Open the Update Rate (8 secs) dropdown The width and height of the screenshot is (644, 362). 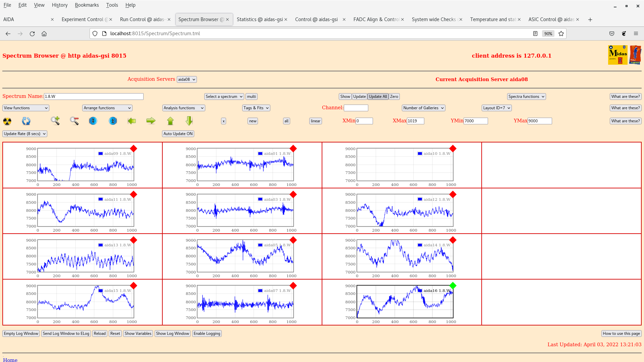[x=25, y=134]
